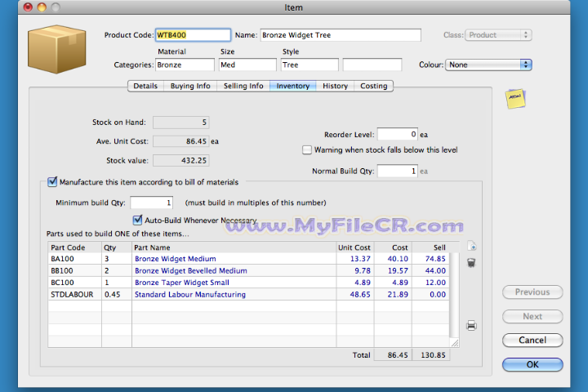Click part name Bronze Widget Bevelled Medium
The height and width of the screenshot is (392, 588).
click(190, 270)
